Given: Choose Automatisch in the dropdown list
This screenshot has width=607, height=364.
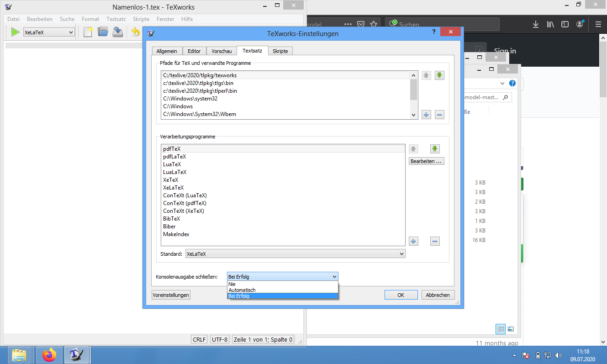Looking at the screenshot, I should coord(283,290).
